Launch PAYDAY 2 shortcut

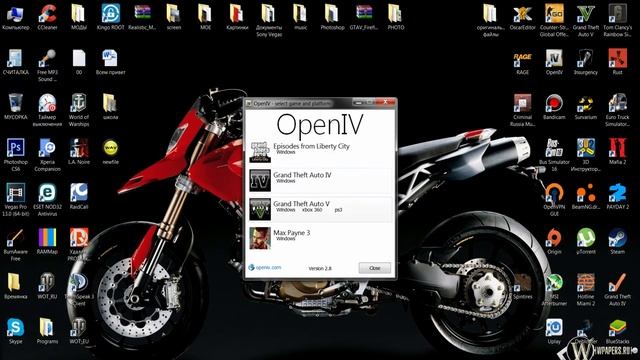pos(618,196)
